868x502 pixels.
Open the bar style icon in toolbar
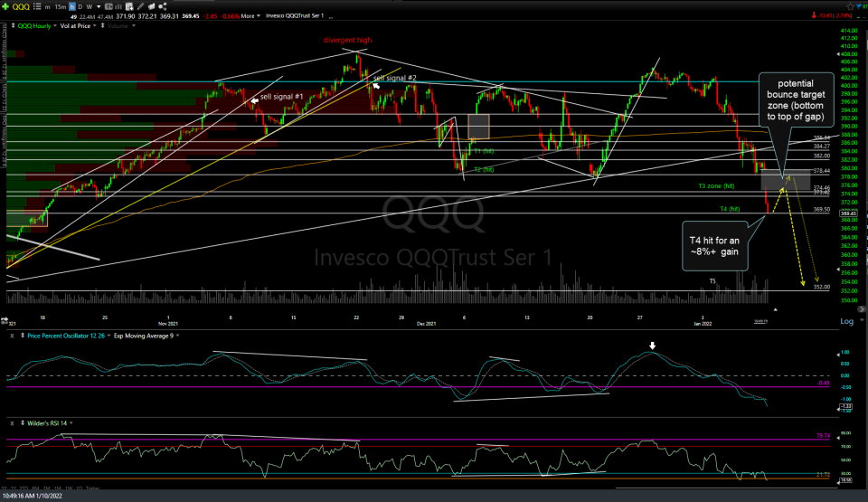(x=118, y=6)
